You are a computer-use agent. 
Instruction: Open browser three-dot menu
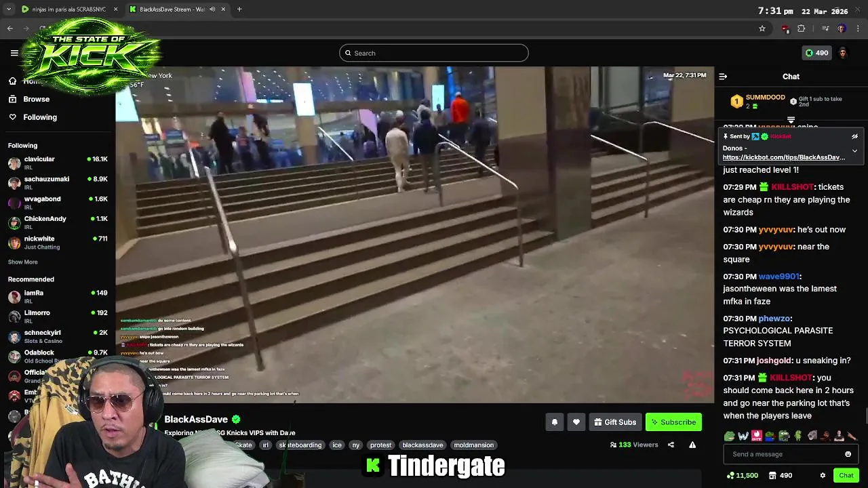click(858, 28)
